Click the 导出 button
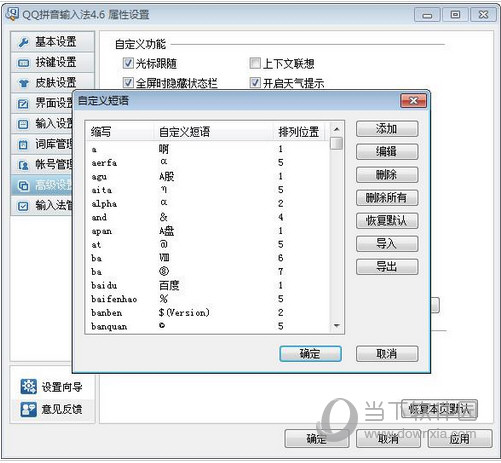Image resolution: width=501 pixels, height=463 pixels. pos(387,267)
